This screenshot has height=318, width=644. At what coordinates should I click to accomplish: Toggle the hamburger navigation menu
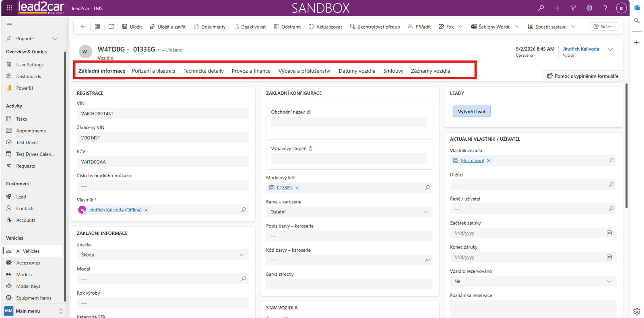tap(9, 23)
